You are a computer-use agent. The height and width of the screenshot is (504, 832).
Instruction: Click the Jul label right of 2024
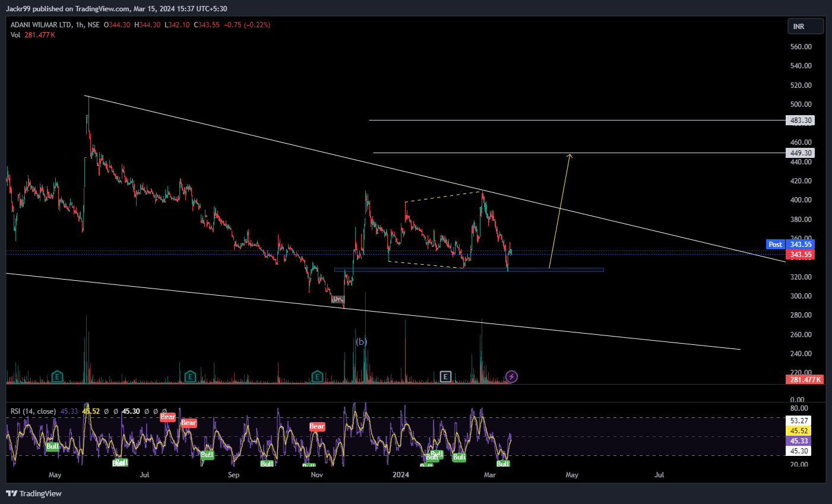coord(659,475)
